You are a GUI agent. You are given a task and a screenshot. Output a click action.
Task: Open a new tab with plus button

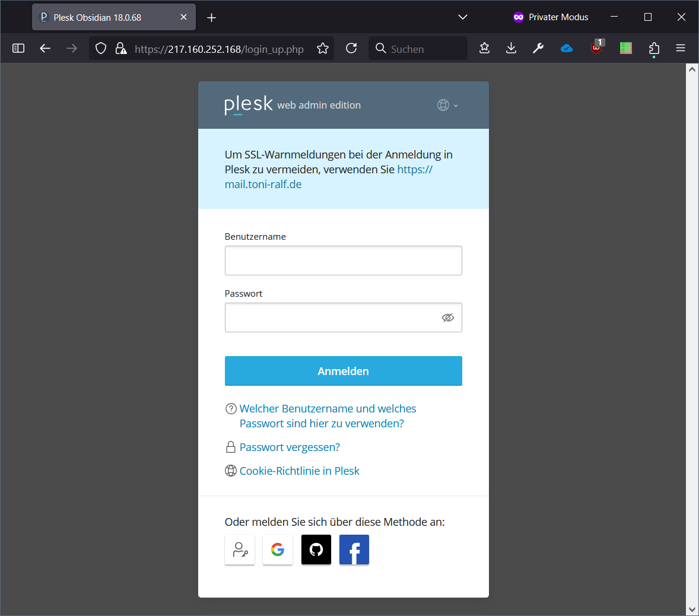click(211, 17)
